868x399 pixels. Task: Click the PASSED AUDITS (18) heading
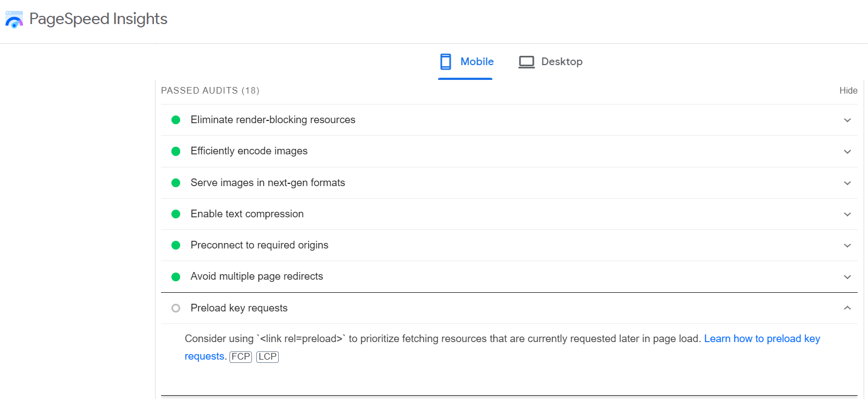[x=210, y=91]
